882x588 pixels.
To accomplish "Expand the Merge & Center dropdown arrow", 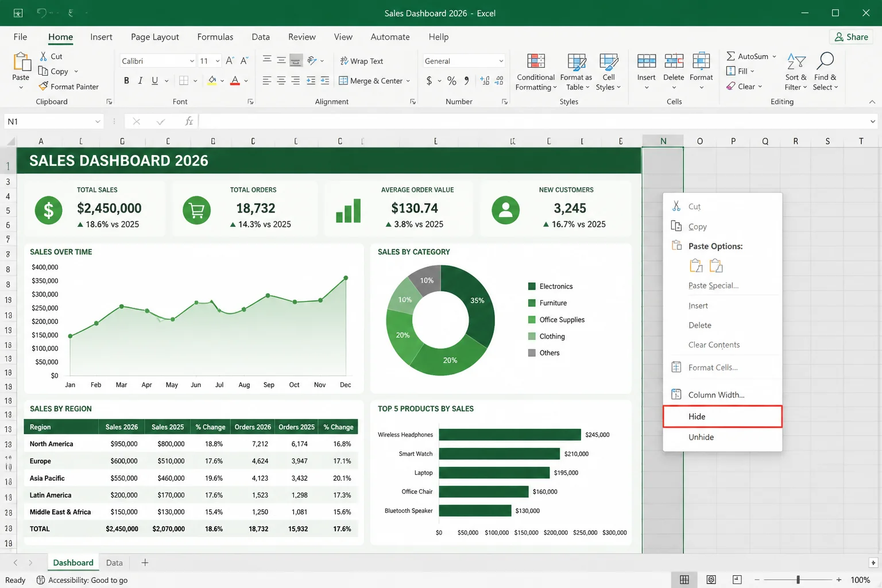I will point(408,81).
